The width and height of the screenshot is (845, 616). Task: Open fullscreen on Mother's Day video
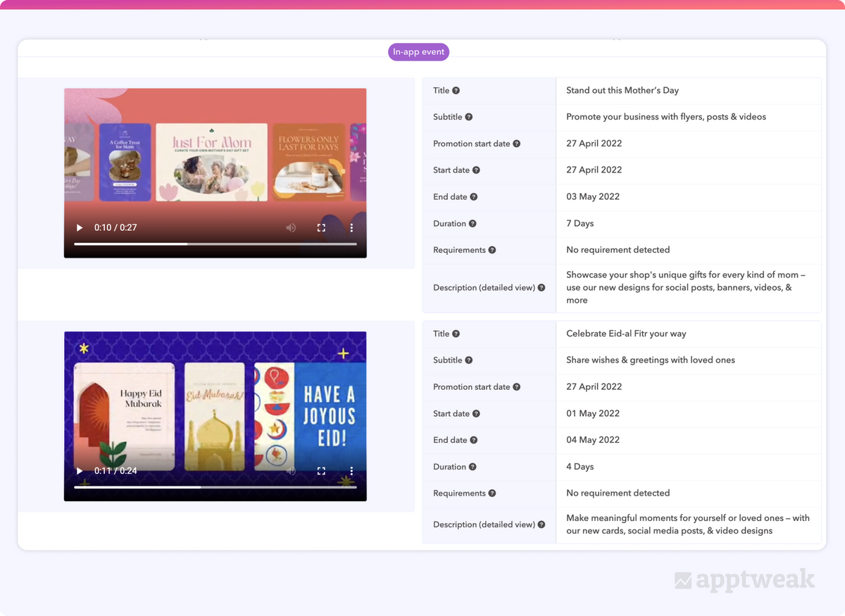point(321,228)
